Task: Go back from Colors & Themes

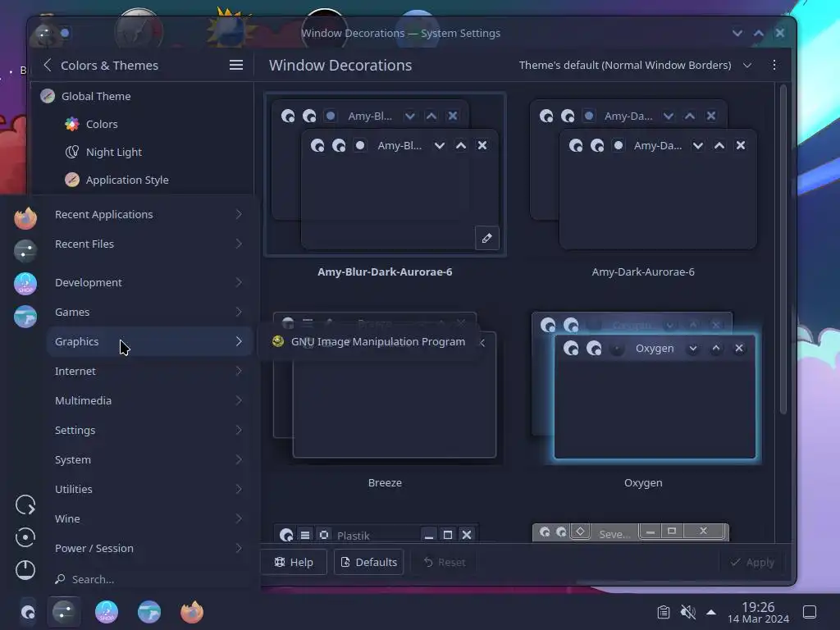Action: pos(47,65)
